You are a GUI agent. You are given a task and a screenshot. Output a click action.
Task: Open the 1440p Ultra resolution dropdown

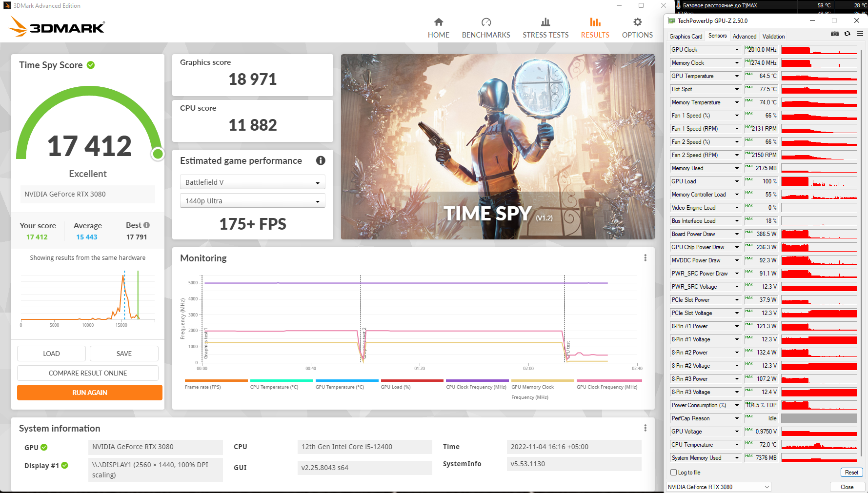click(253, 201)
